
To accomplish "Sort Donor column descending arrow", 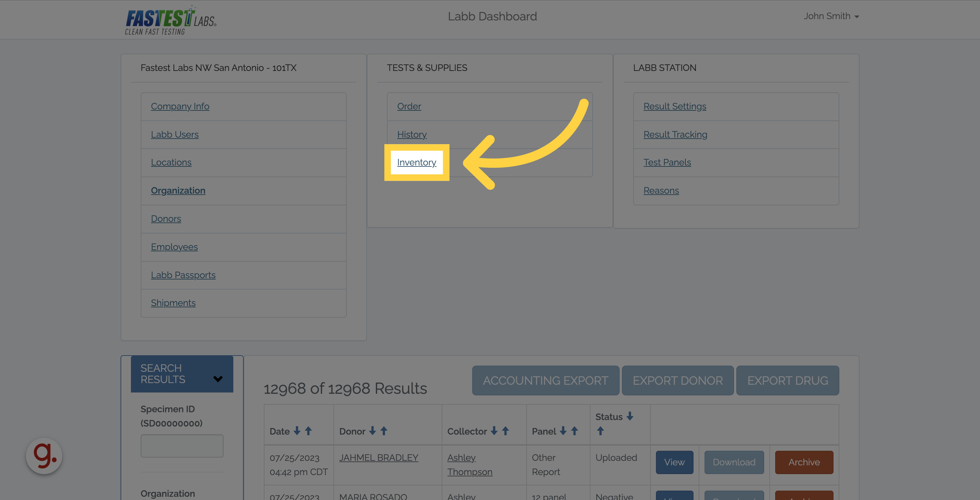I will tap(372, 431).
